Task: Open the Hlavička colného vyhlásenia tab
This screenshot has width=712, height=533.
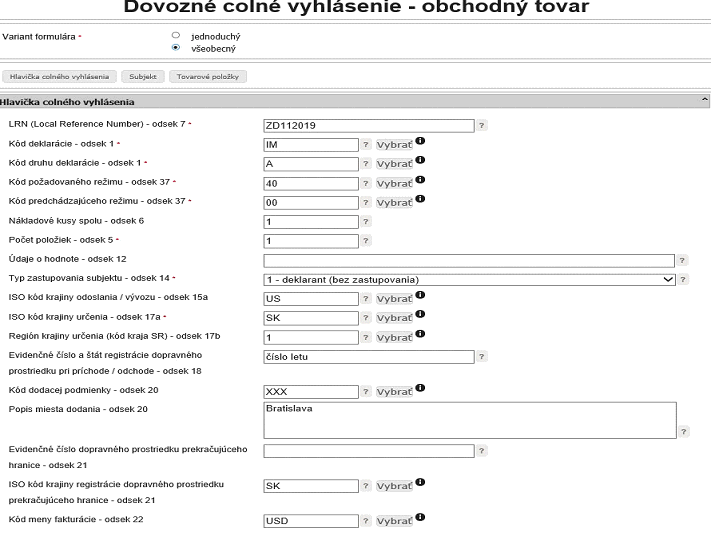Action: coord(59,77)
